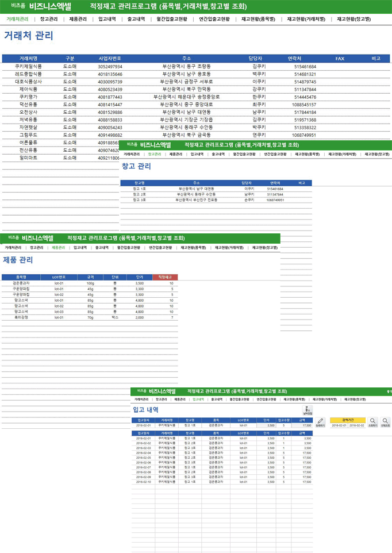The image size is (392, 553).
Task: Open 연간입출고현황 tab in 거래처 관리 window
Action: coord(214,19)
